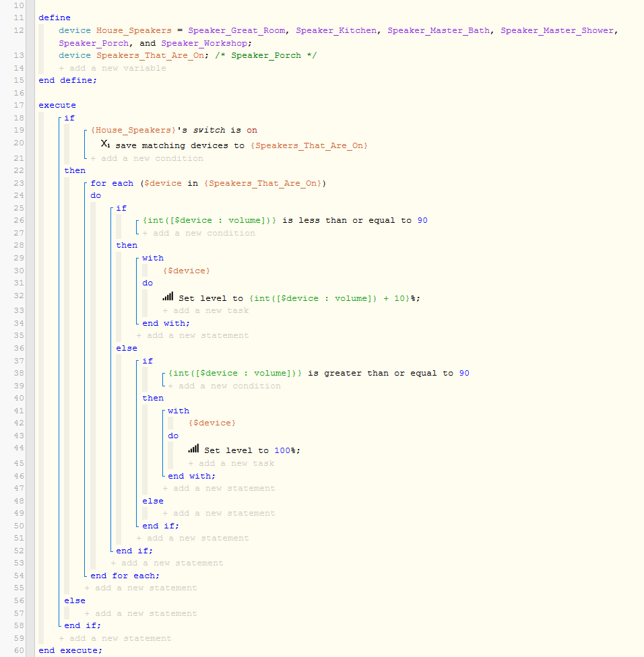Click '+ add a new condition' on line 27
Viewport: 644px width, 657px height.
[x=199, y=233]
